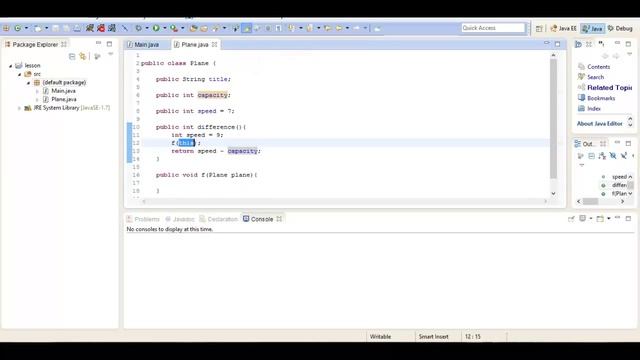Click the Quick Access search field
Screen dimensions: 640x360
click(493, 28)
